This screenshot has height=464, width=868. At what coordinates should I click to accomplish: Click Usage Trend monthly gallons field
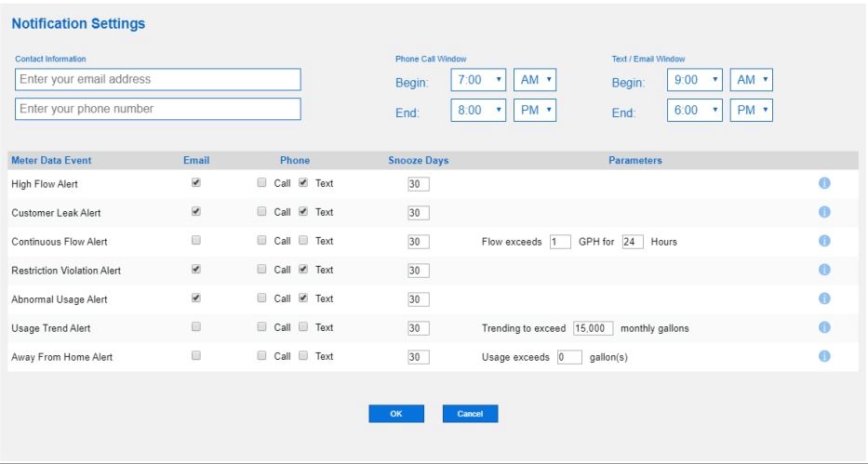(594, 328)
